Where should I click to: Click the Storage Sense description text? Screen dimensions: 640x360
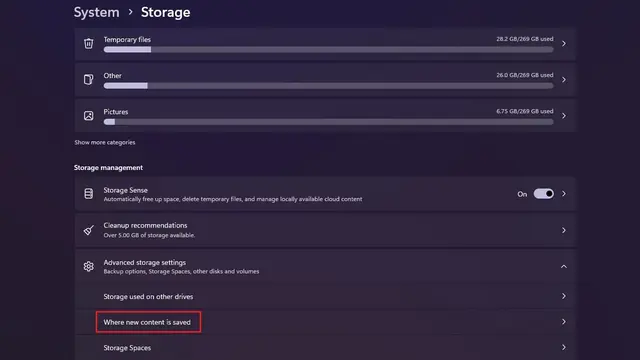coord(233,199)
